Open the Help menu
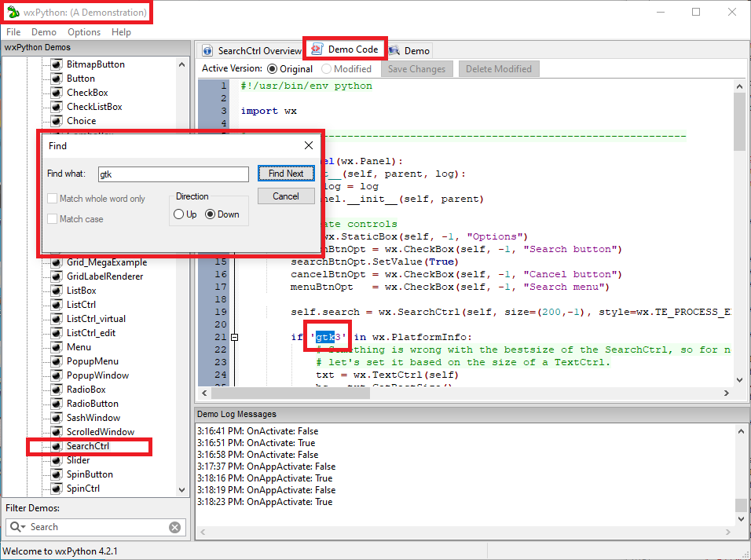This screenshot has height=560, width=751. click(x=121, y=32)
